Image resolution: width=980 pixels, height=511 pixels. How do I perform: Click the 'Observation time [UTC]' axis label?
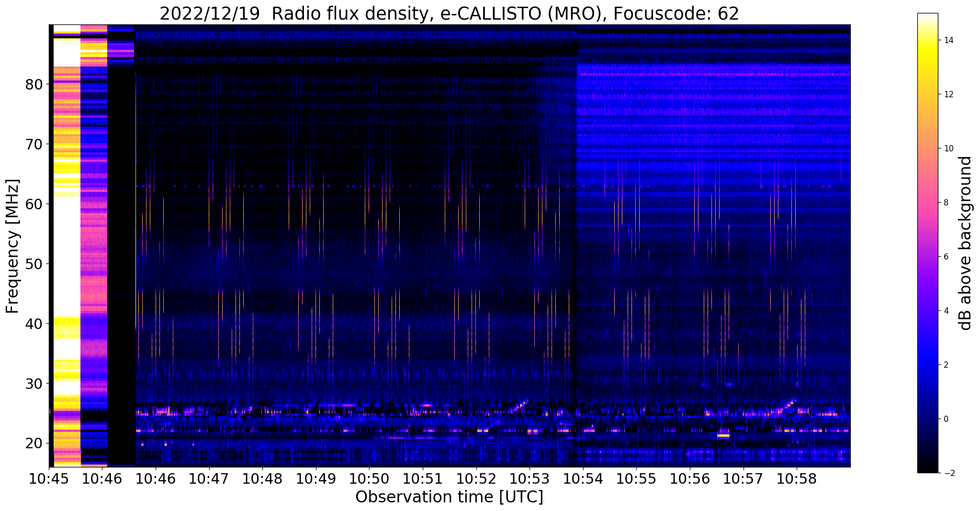coord(449,497)
